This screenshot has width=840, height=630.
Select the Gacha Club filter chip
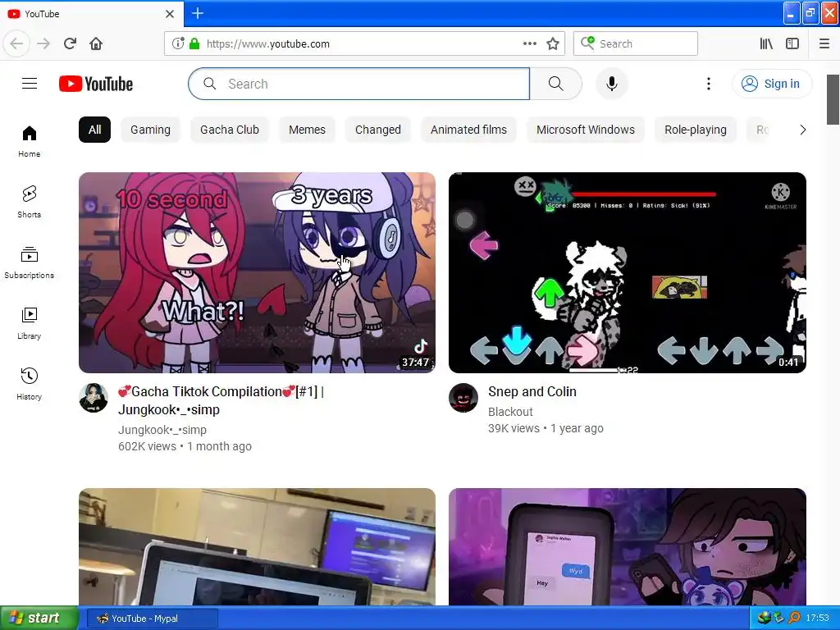(x=230, y=130)
